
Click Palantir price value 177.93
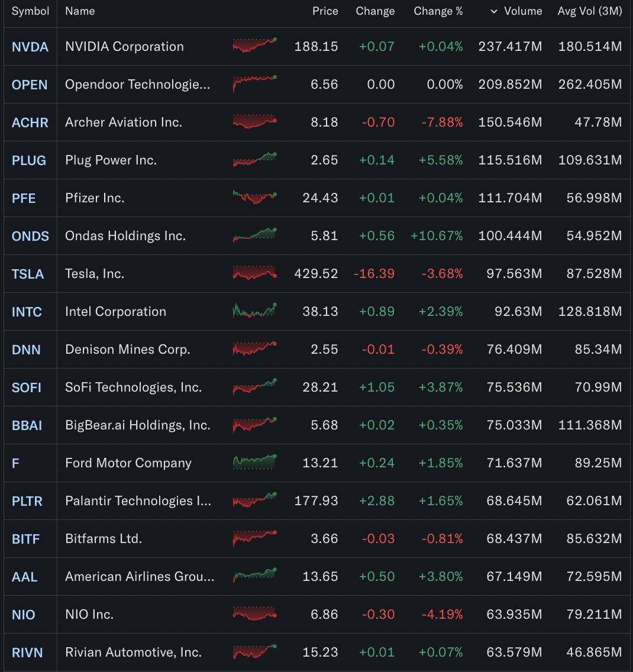(x=316, y=500)
